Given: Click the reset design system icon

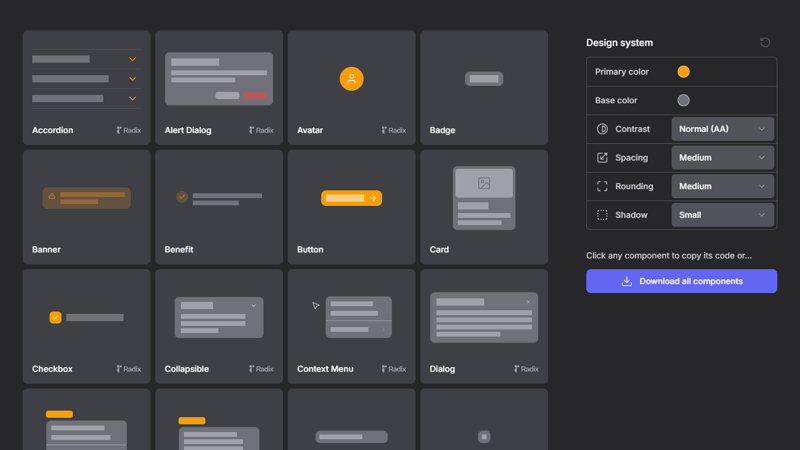Looking at the screenshot, I should [765, 43].
